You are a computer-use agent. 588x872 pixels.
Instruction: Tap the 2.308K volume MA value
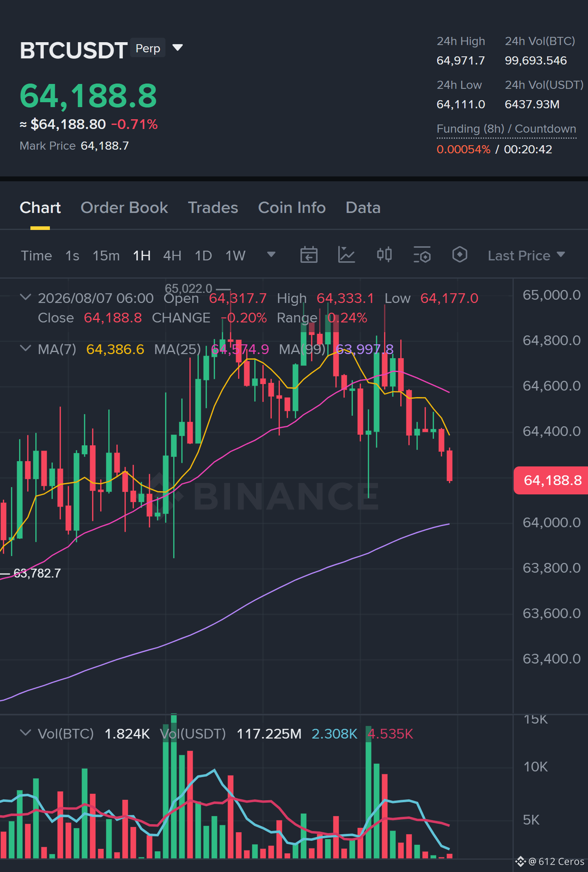335,734
